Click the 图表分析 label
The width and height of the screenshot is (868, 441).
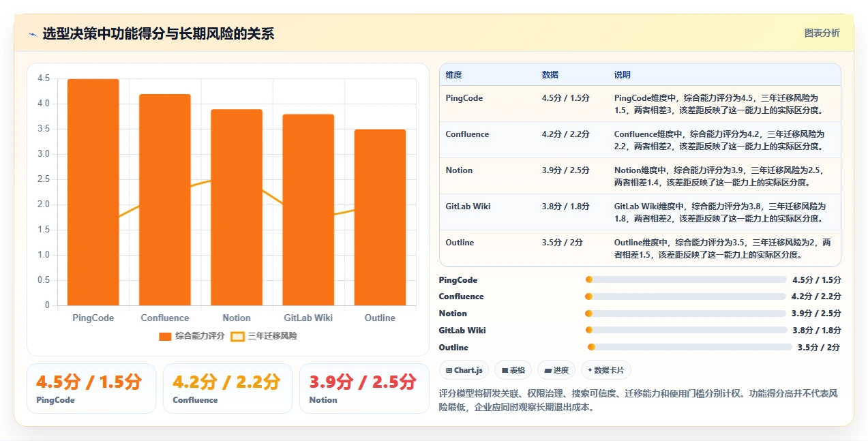click(822, 33)
